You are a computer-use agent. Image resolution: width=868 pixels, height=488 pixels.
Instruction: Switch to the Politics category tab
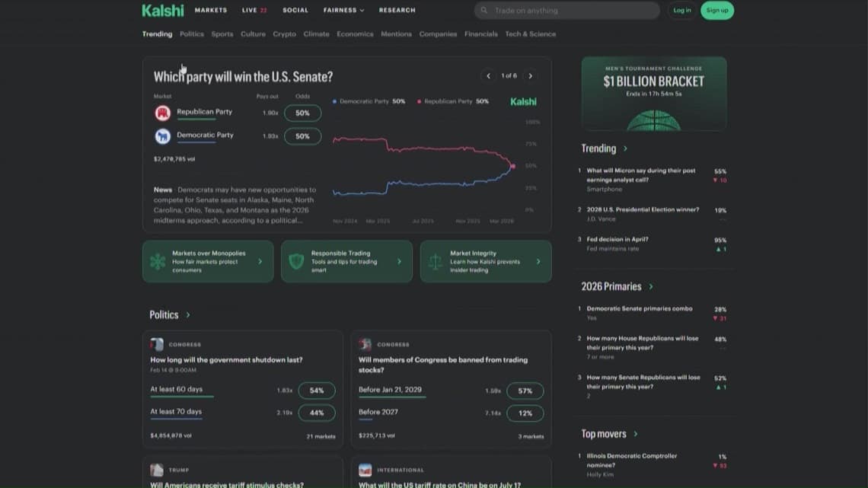pyautogui.click(x=192, y=33)
